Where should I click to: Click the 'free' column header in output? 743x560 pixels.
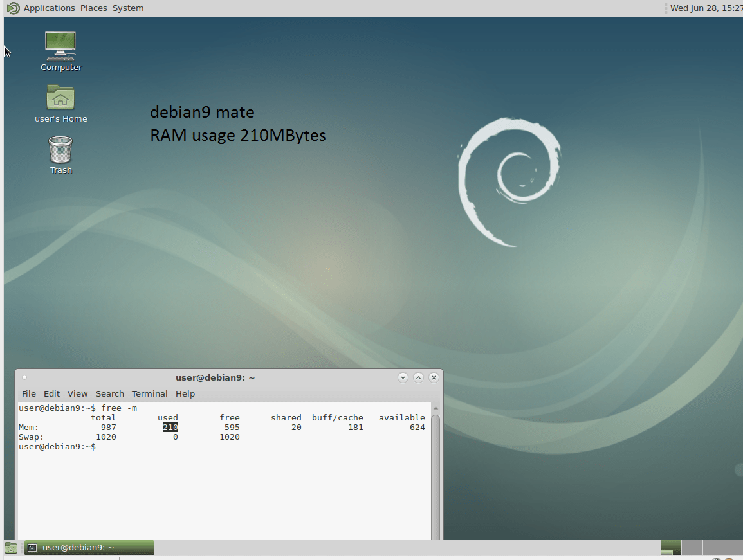tap(230, 417)
